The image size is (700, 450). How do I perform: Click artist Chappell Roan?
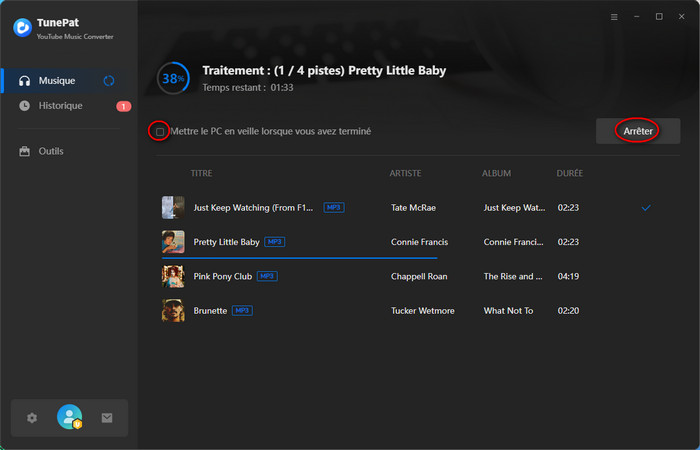[x=419, y=276]
